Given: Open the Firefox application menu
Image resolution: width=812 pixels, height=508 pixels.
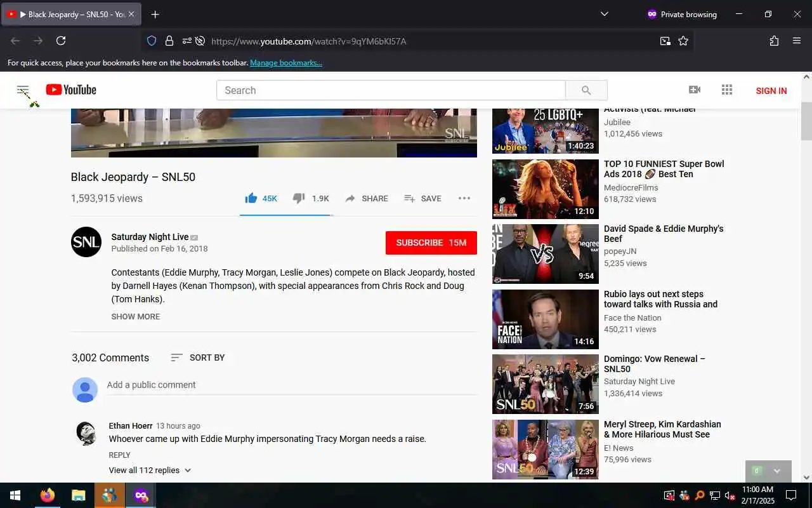Looking at the screenshot, I should [797, 41].
